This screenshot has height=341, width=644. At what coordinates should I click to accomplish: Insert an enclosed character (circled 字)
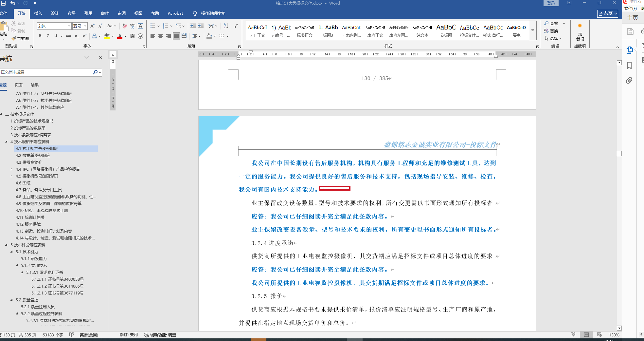[140, 36]
